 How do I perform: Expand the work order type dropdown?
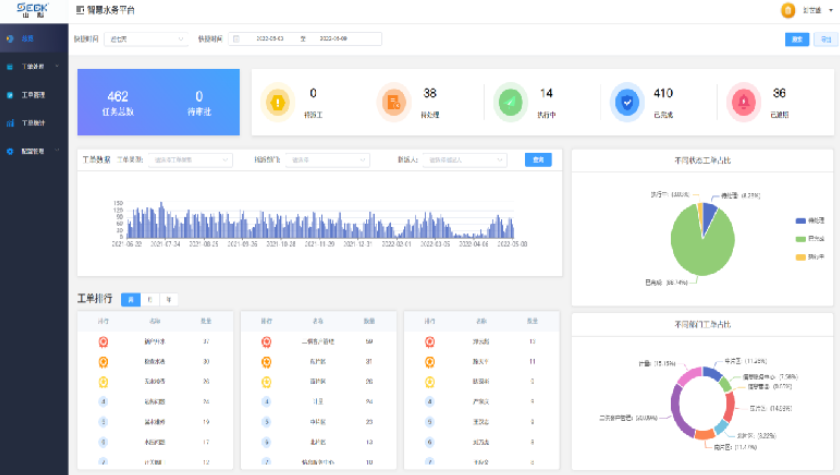(x=191, y=160)
